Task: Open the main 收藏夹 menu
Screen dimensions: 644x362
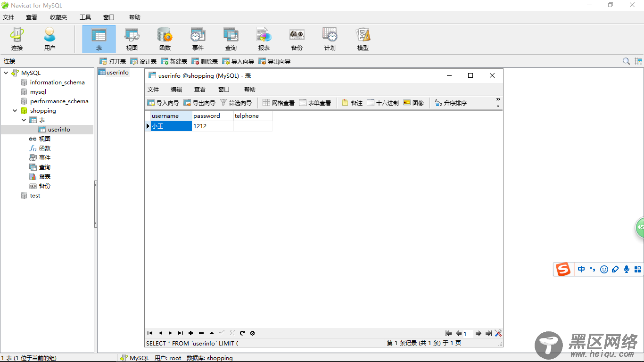Action: [x=58, y=17]
